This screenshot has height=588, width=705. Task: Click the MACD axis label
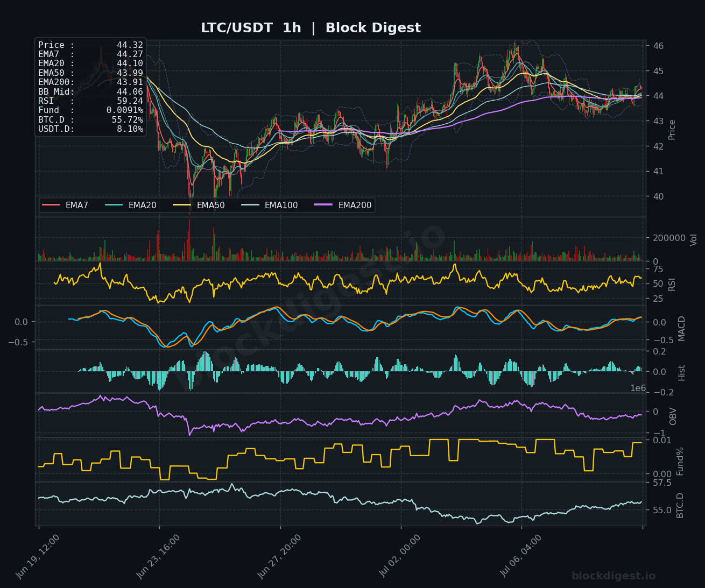682,329
